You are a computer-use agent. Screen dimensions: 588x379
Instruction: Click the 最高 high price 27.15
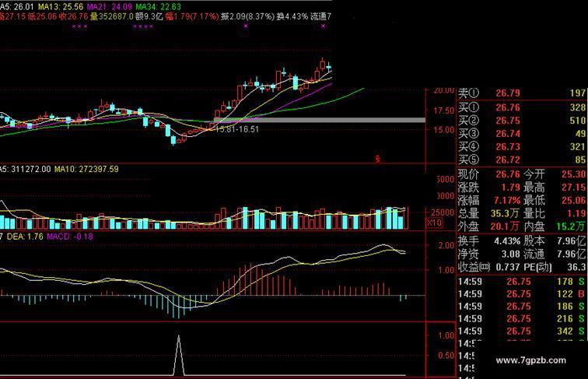[x=574, y=188]
